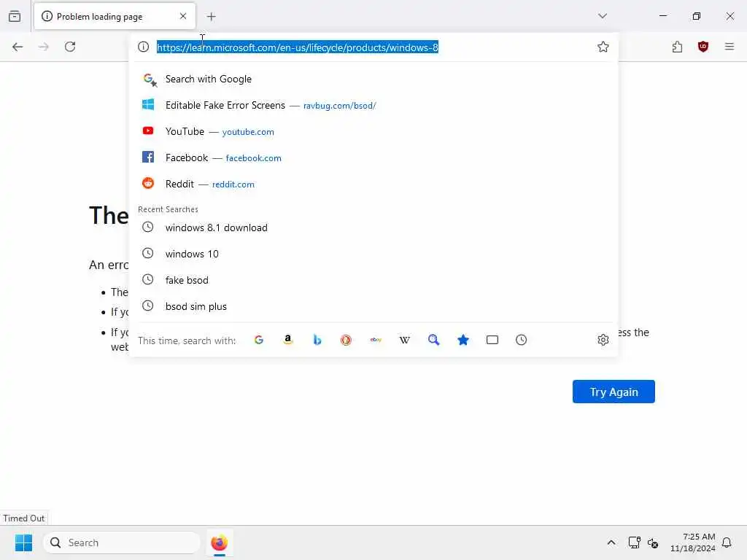The height and width of the screenshot is (560, 747).
Task: Open Firefox View from the tab strip
Action: tap(15, 16)
